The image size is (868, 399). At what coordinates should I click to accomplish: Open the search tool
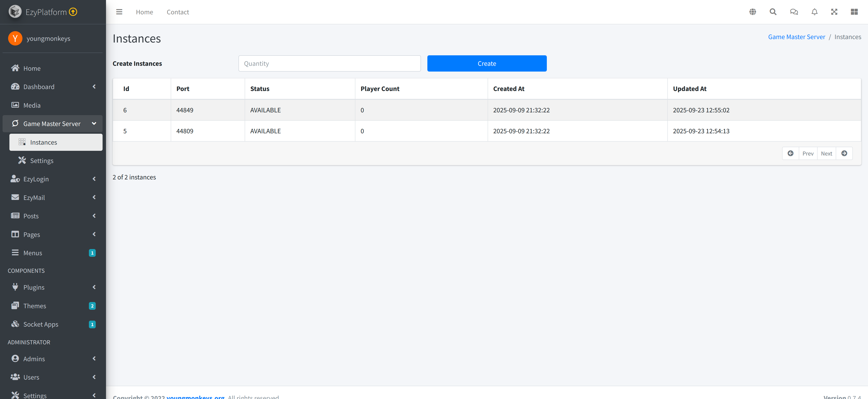[773, 12]
